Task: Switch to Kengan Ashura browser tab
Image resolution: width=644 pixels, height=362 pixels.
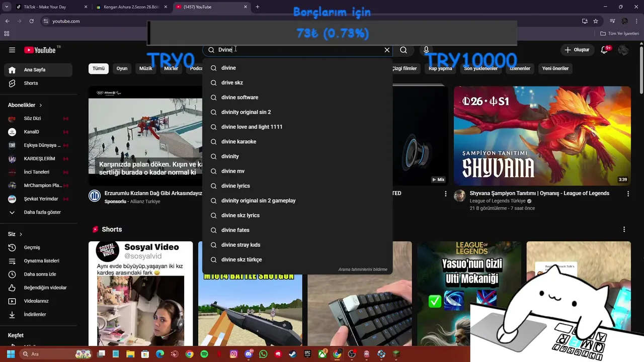Action: [x=131, y=7]
